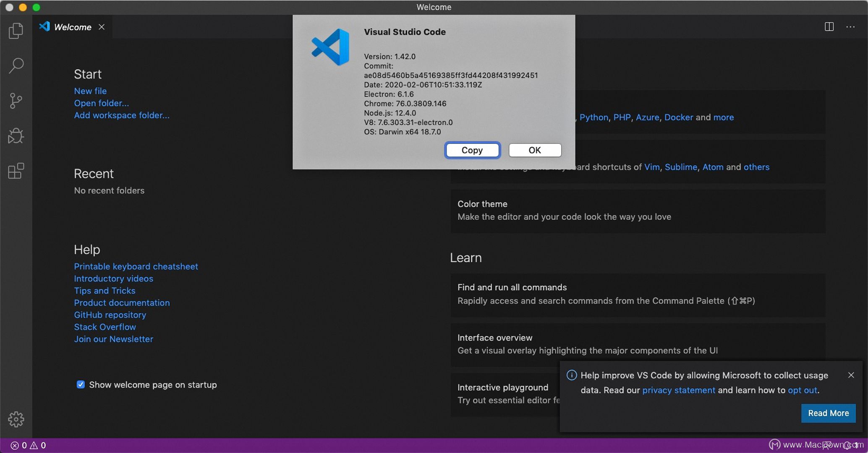Viewport: 868px width, 453px height.
Task: Dismiss the telemetry notification
Action: click(x=851, y=375)
